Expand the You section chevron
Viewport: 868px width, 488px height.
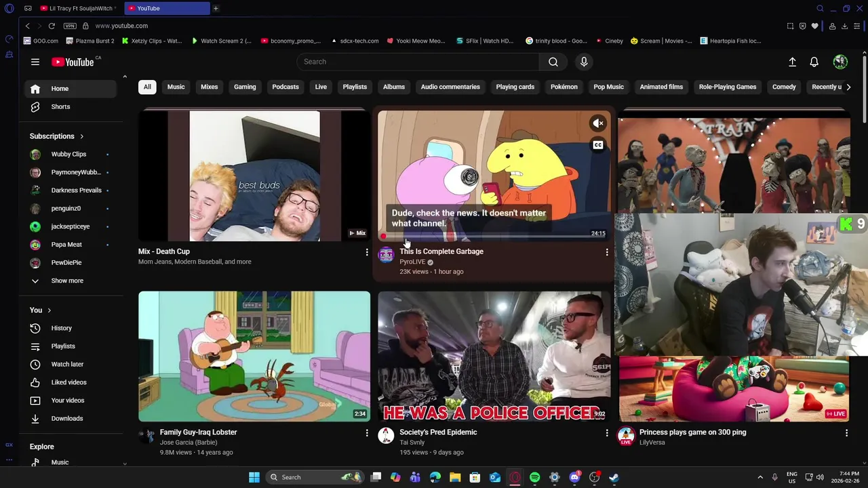(49, 310)
